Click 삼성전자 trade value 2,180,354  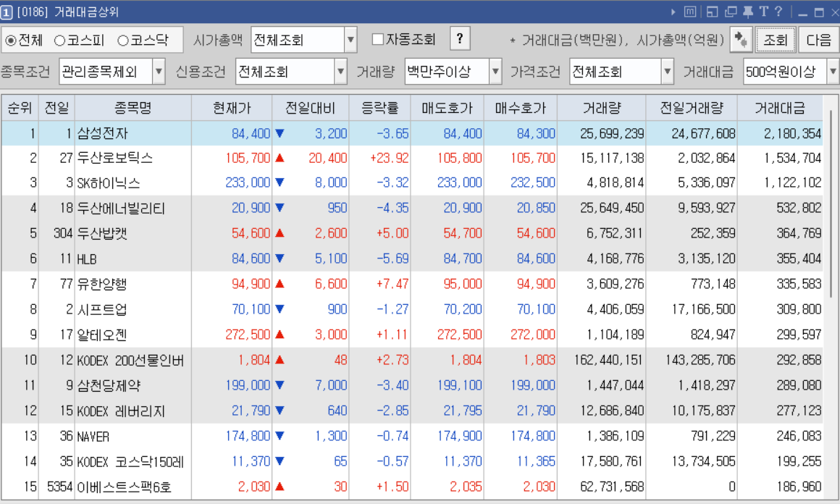(x=792, y=133)
